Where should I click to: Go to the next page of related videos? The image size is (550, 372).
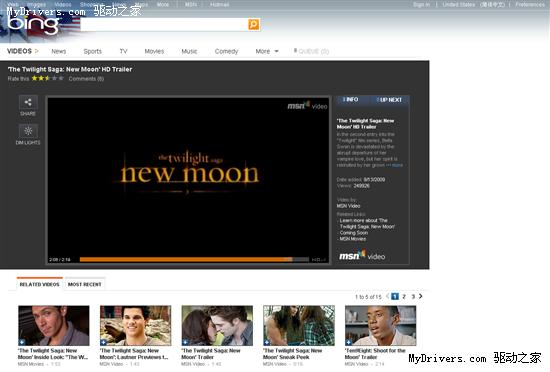tap(421, 296)
